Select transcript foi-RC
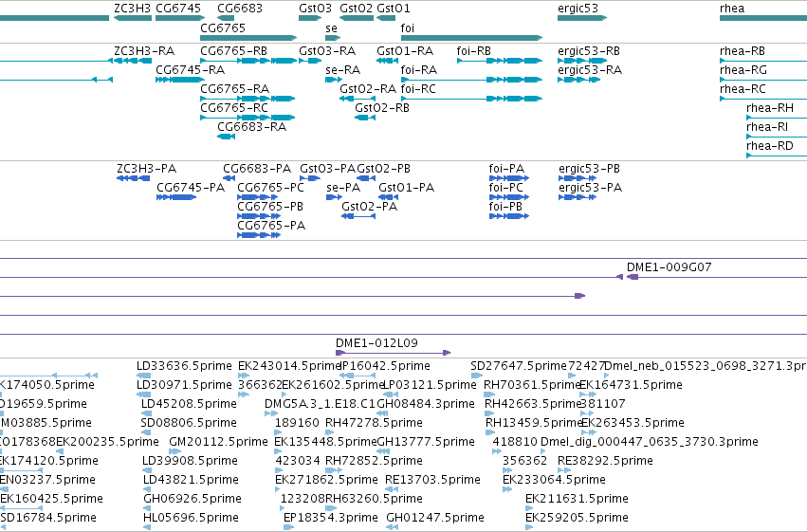The image size is (807, 532). [472, 99]
